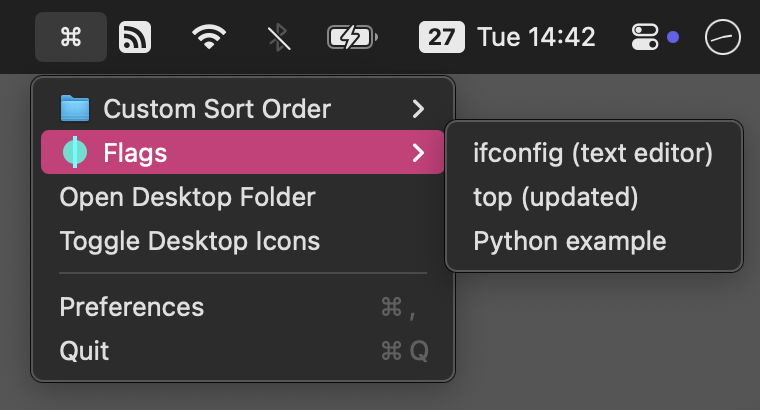Click the RSS feed menu bar icon
760x410 pixels.
tap(135, 38)
